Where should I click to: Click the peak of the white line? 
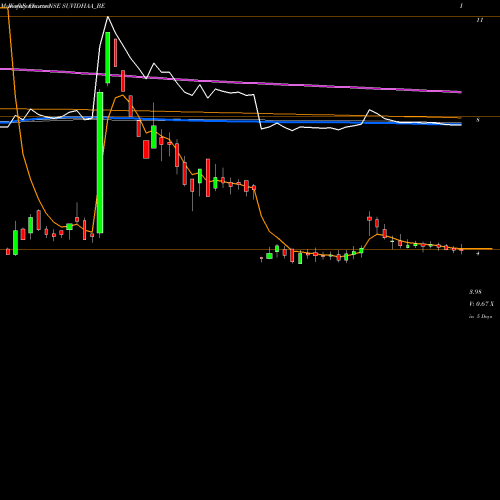click(108, 17)
